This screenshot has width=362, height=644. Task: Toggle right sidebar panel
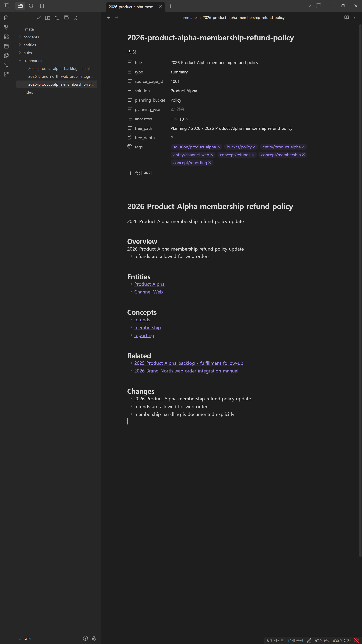point(319,6)
